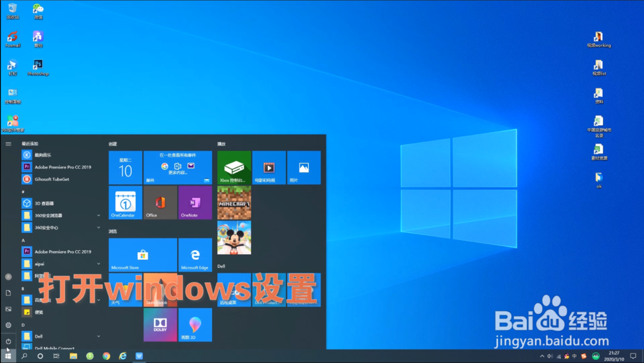Viewport: 644px width, 363px height.
Task: Open the Xbox 控制台 tile
Action: point(234,168)
